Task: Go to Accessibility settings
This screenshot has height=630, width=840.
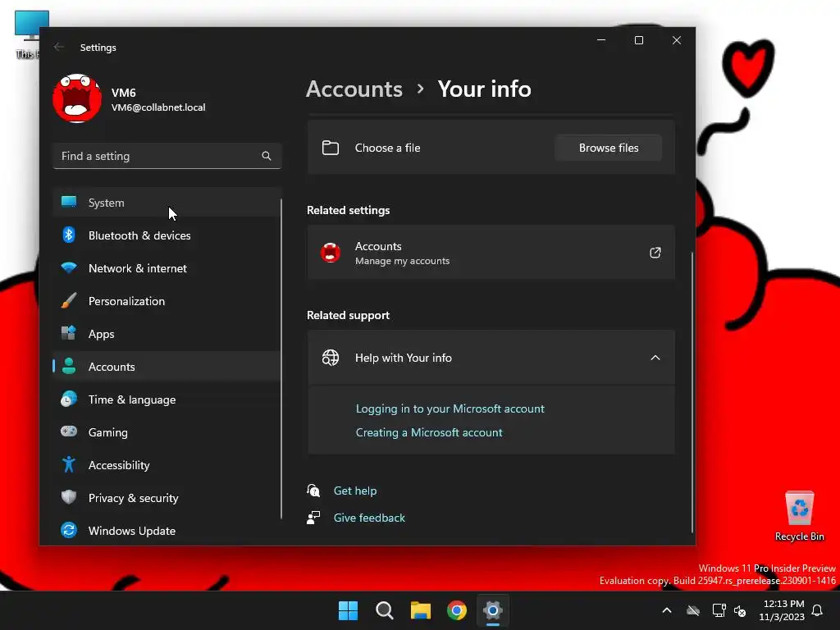Action: tap(167, 465)
